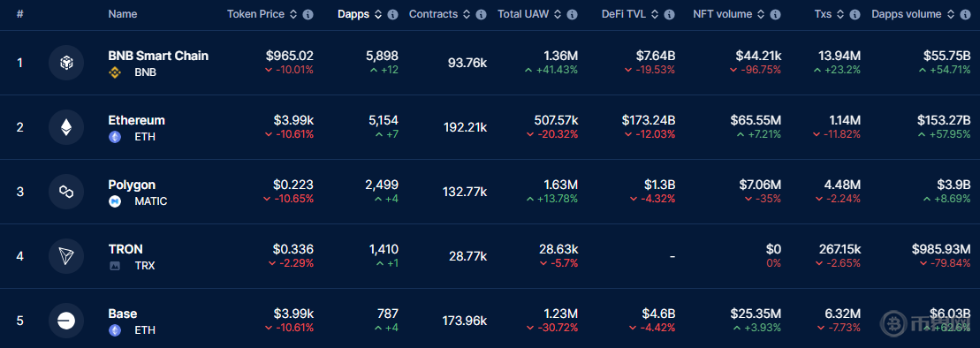Image resolution: width=980 pixels, height=348 pixels.
Task: Show info tooltip for Dapps column
Action: tap(392, 14)
